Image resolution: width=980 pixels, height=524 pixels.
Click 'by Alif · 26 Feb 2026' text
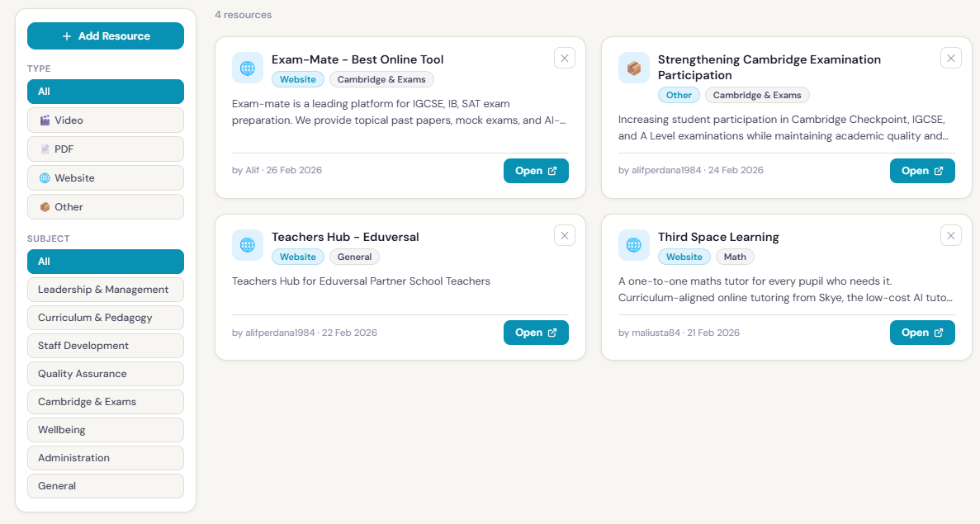tap(277, 170)
